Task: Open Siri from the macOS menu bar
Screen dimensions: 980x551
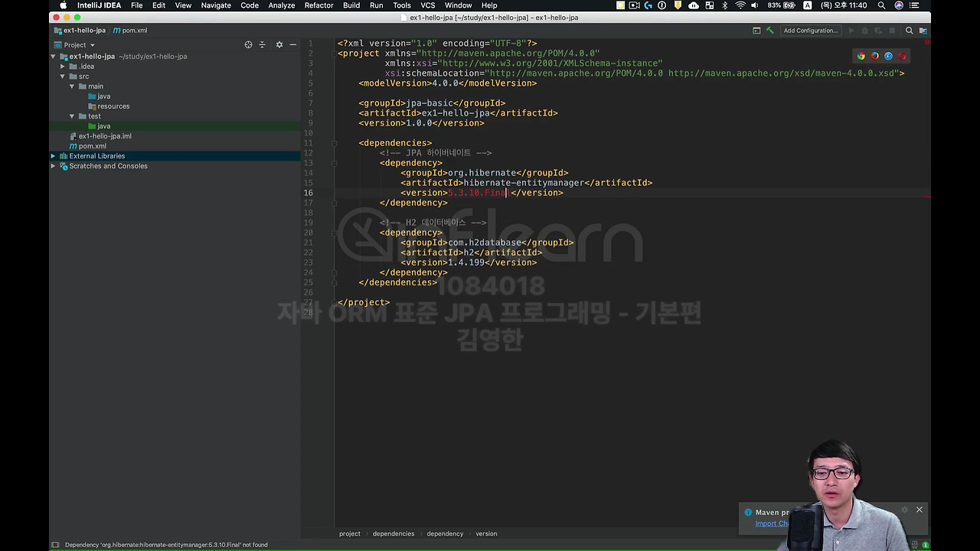Action: (x=899, y=5)
